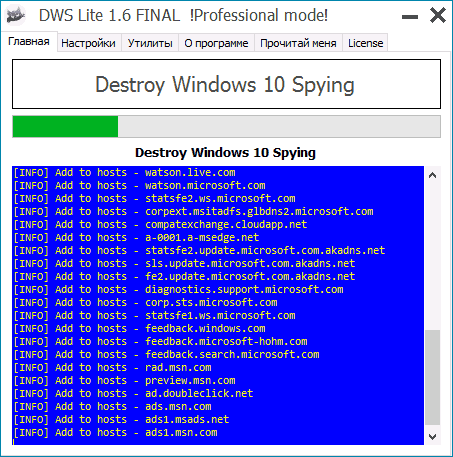The image size is (453, 457).
Task: Select the log line ad.doubleclick.net
Action: (133, 394)
